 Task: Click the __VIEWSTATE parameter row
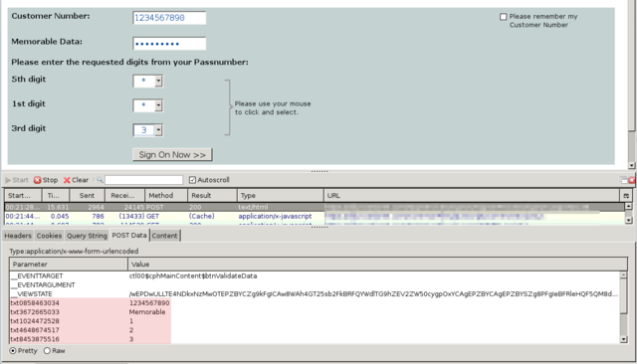[315, 293]
